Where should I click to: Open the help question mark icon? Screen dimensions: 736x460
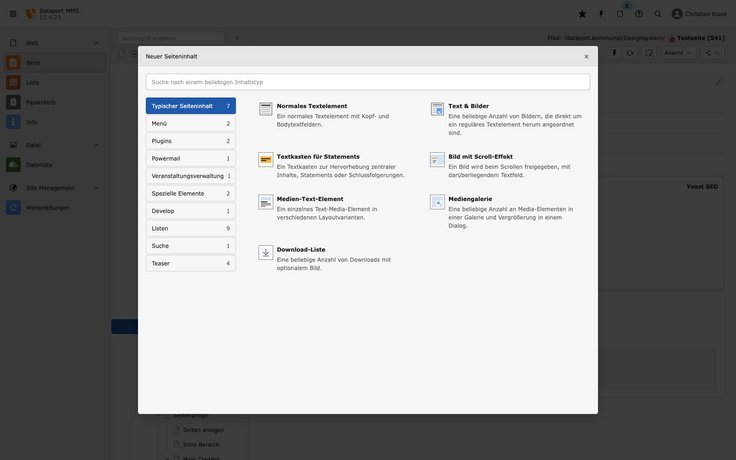pyautogui.click(x=639, y=14)
